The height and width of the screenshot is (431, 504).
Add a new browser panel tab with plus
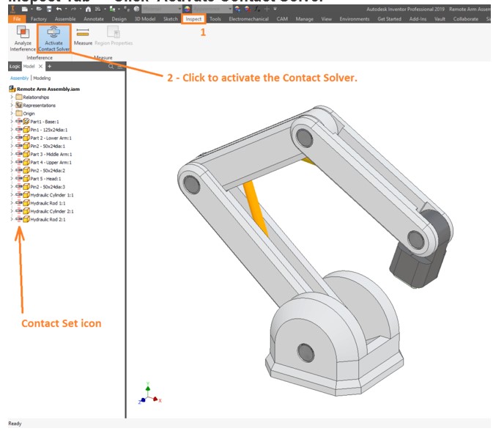point(50,66)
